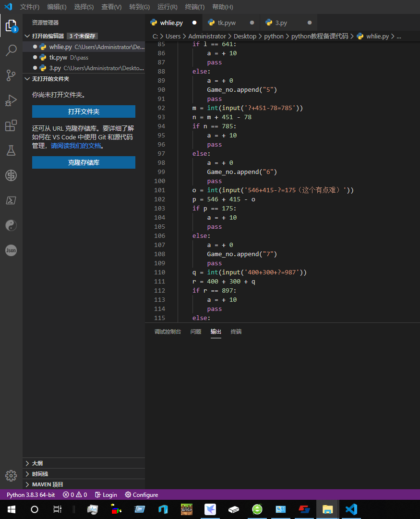
Task: Click the Open Folder button
Action: pos(84,111)
